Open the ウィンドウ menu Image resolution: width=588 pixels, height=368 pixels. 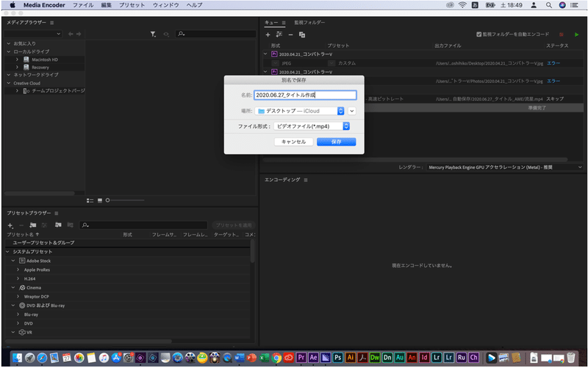pos(165,5)
